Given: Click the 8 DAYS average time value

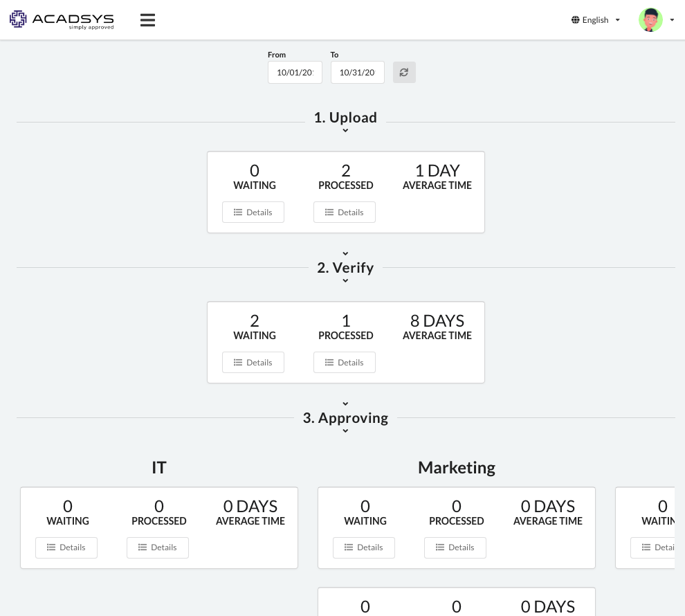Looking at the screenshot, I should click(x=437, y=320).
